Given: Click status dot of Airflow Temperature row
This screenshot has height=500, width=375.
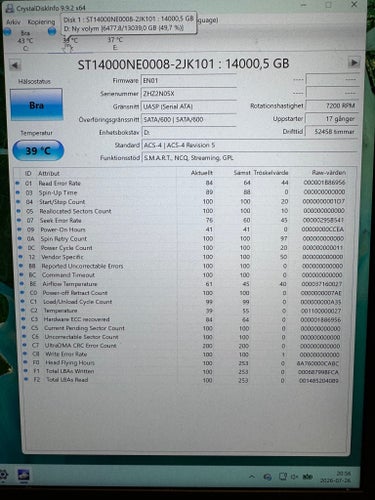Looking at the screenshot, I should tap(22, 284).
